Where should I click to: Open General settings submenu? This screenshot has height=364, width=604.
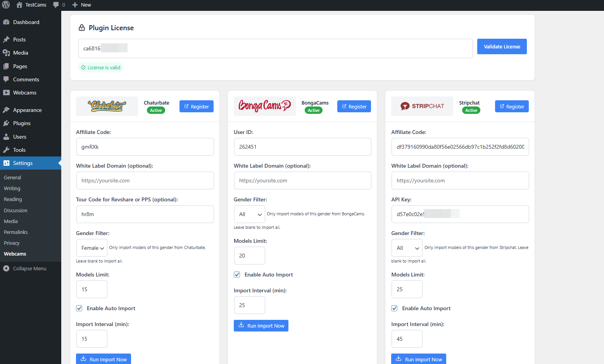(x=12, y=177)
